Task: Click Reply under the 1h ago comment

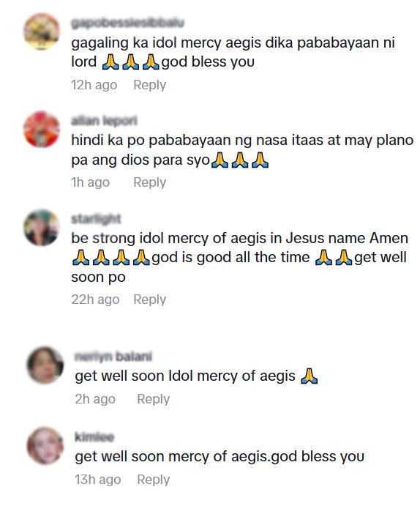Action: pos(149,182)
